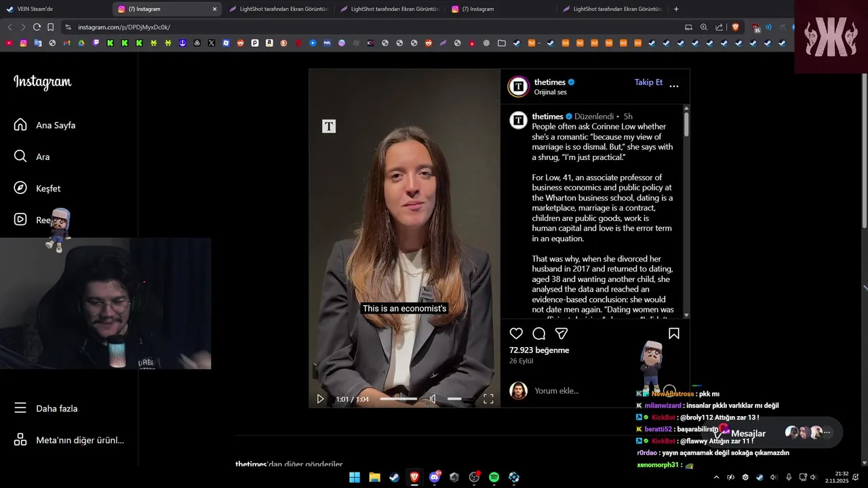868x488 pixels.
Task: Open Amazon bookmark
Action: 269,43
